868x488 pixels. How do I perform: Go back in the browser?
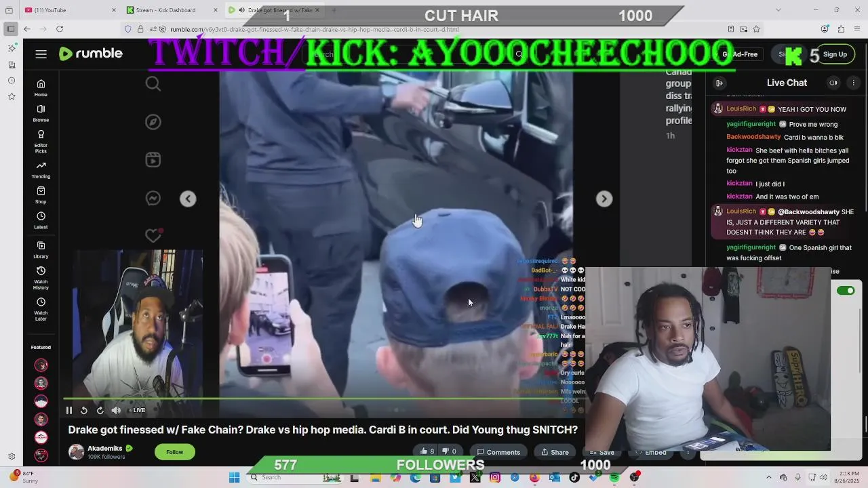click(26, 29)
